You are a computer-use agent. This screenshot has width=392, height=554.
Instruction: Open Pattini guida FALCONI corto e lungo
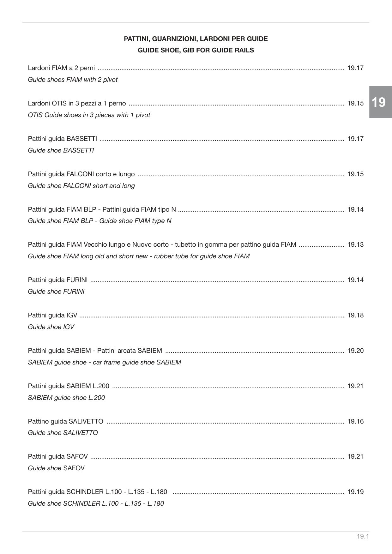coord(196,174)
